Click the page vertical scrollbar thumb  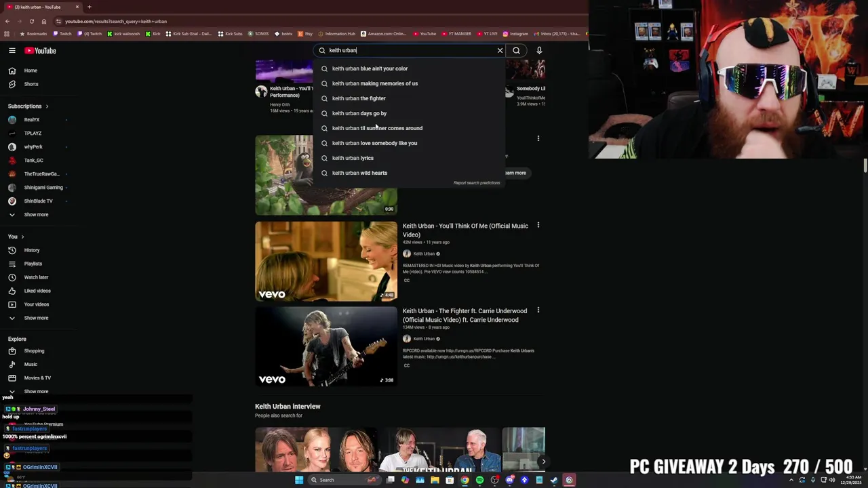pos(865,165)
